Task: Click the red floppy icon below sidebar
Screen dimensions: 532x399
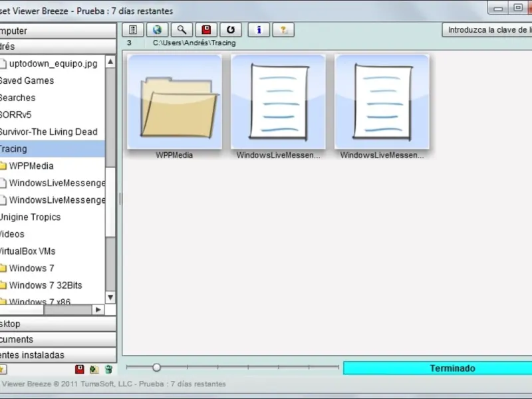Action: tap(79, 369)
